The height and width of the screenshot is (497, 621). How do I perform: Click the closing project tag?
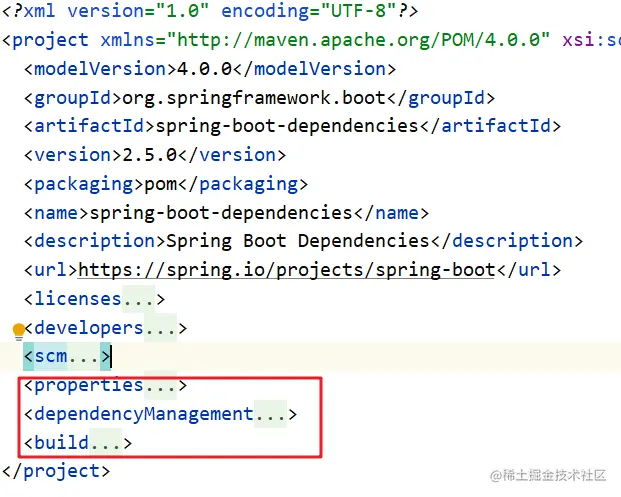tap(56, 471)
